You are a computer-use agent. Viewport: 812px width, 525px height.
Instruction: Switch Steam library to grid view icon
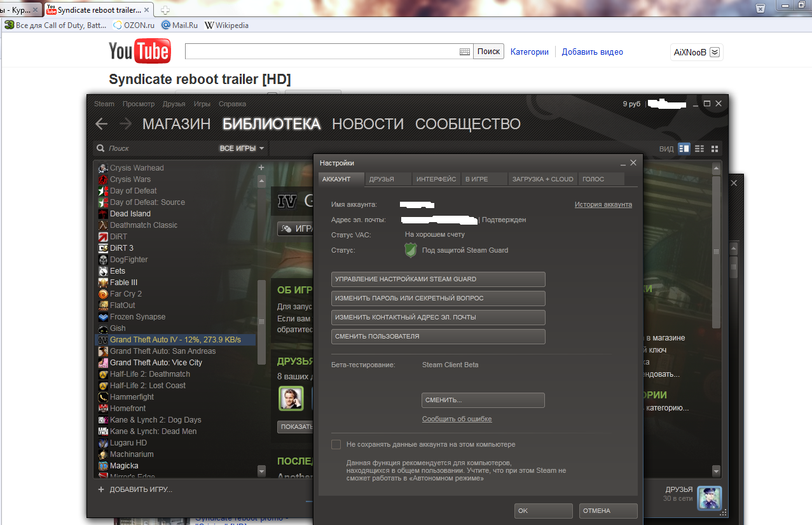[715, 148]
